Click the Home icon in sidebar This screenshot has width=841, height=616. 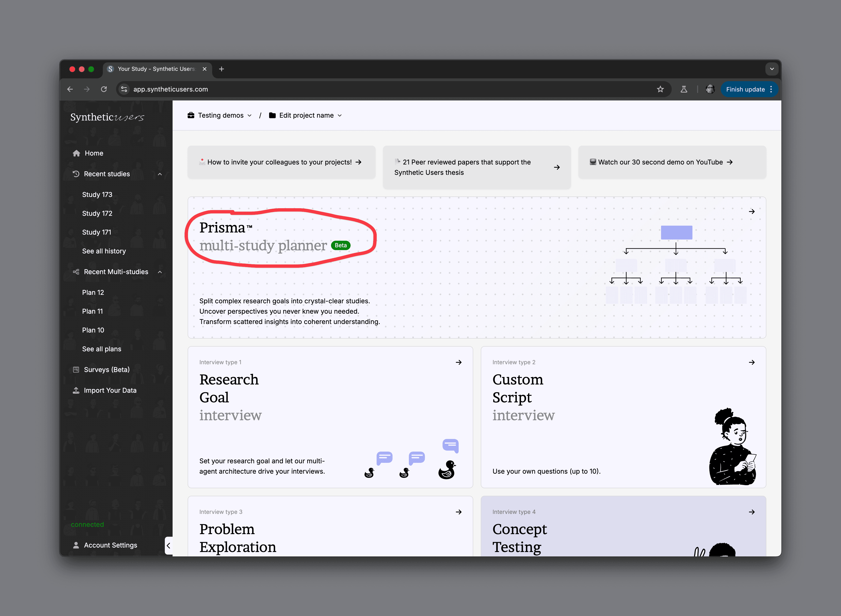coord(77,153)
